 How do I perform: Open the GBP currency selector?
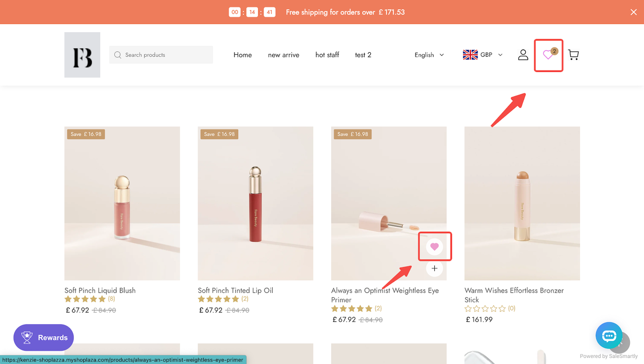[482, 55]
